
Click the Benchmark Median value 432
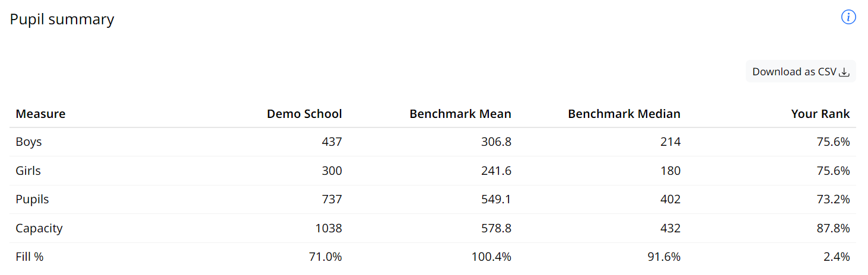point(670,228)
